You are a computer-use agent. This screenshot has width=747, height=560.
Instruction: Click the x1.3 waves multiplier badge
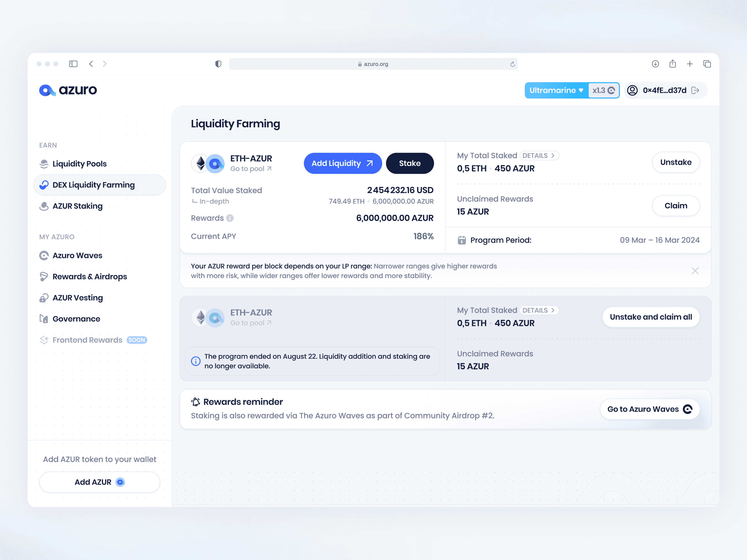603,91
